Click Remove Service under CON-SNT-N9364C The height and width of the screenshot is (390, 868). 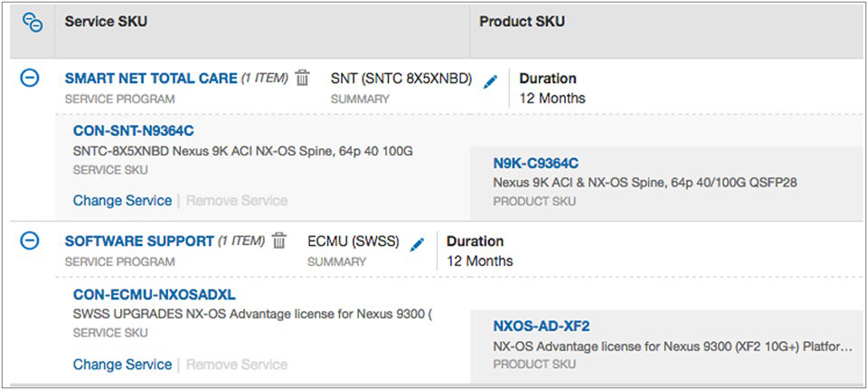tap(237, 200)
